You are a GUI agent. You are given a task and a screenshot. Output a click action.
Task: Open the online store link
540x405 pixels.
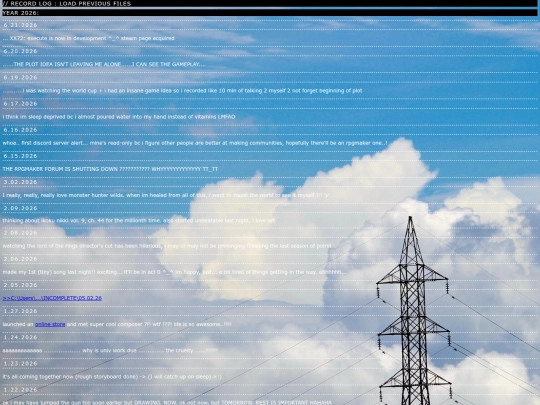click(x=50, y=324)
